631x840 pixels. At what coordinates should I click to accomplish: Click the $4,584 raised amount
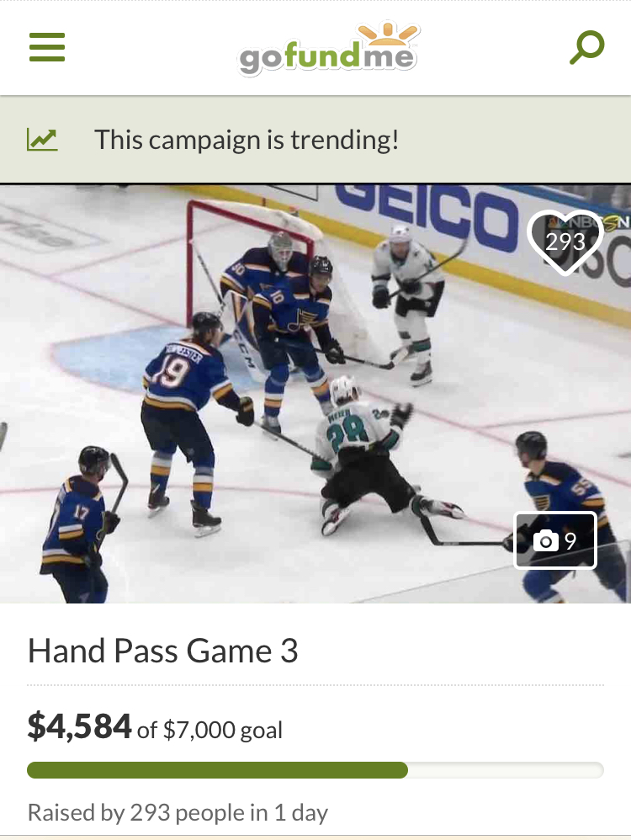79,726
